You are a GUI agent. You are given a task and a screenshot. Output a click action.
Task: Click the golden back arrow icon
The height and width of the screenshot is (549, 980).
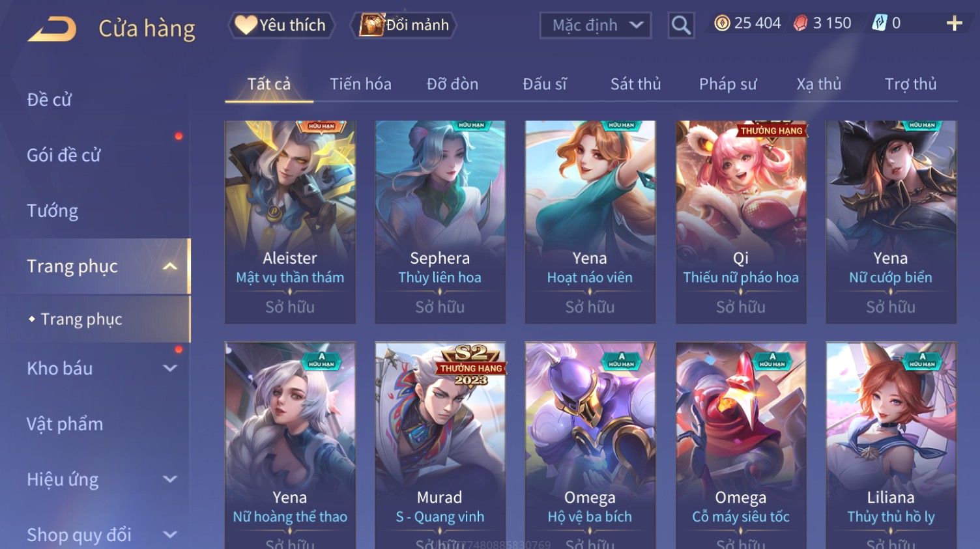pos(52,29)
